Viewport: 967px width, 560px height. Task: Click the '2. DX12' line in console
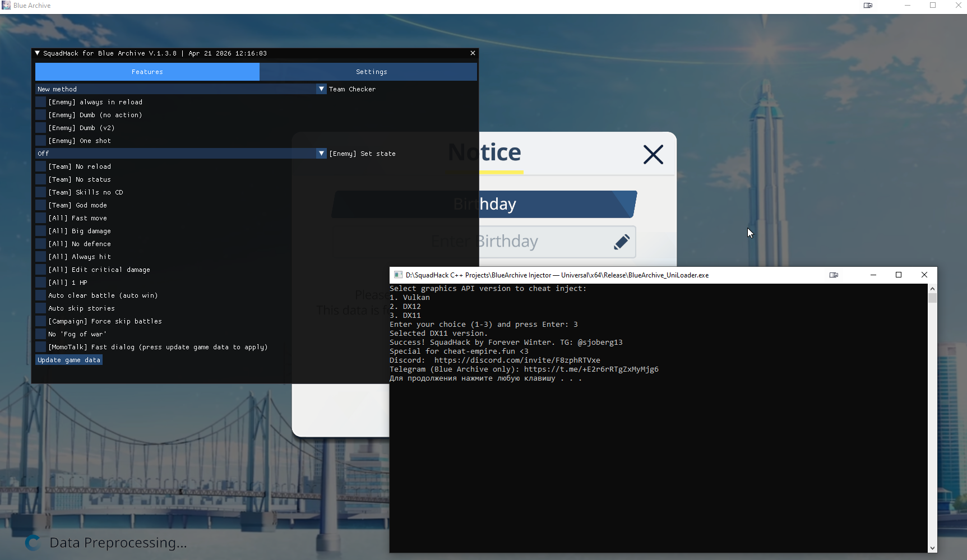point(405,307)
